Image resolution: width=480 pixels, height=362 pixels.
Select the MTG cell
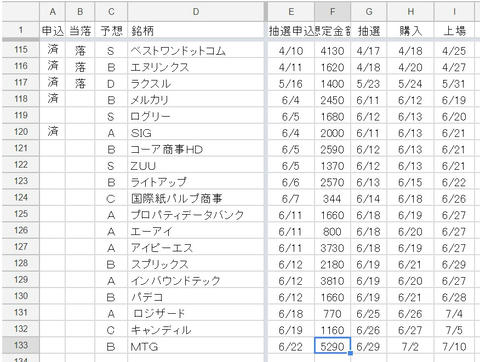click(x=196, y=346)
